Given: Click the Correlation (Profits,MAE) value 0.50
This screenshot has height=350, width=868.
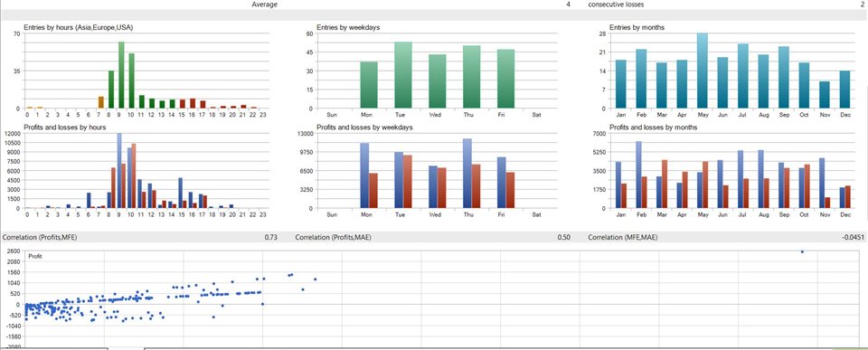Looking at the screenshot, I should point(564,237).
